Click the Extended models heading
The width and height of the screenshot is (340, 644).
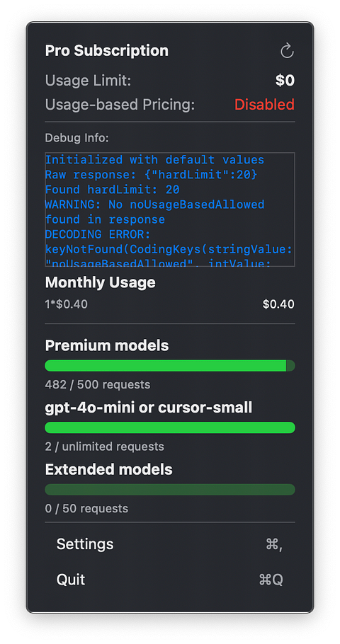(109, 469)
